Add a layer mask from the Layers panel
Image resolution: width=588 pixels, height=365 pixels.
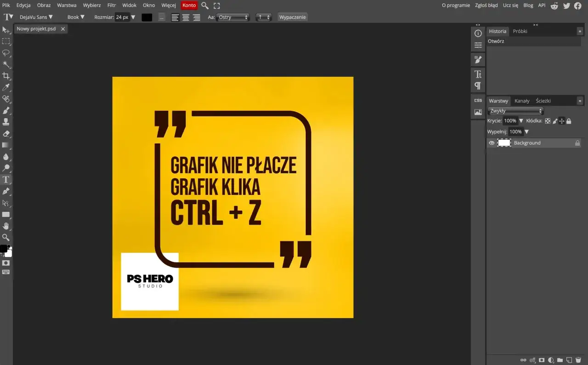point(542,360)
